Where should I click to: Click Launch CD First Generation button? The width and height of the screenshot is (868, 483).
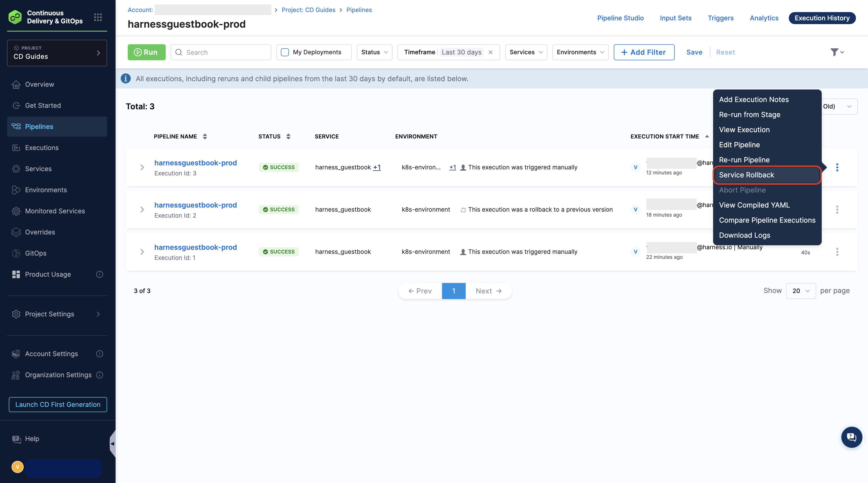(x=58, y=405)
